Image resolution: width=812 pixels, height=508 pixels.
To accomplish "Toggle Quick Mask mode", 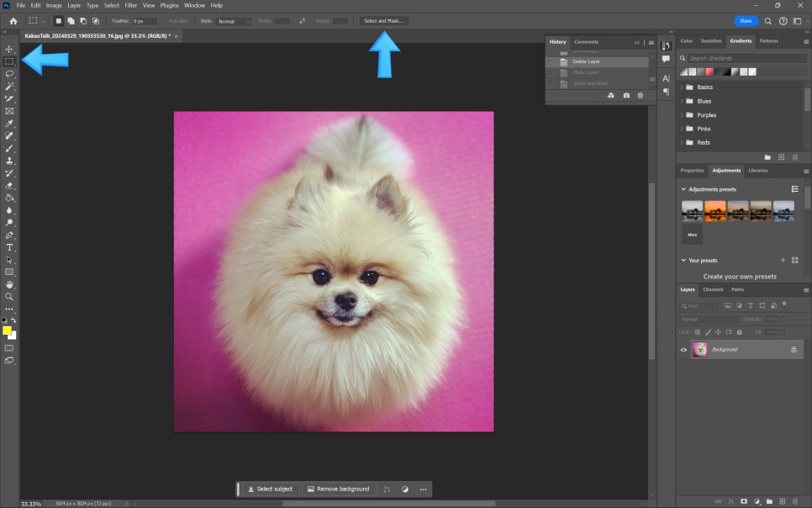I will 9,348.
